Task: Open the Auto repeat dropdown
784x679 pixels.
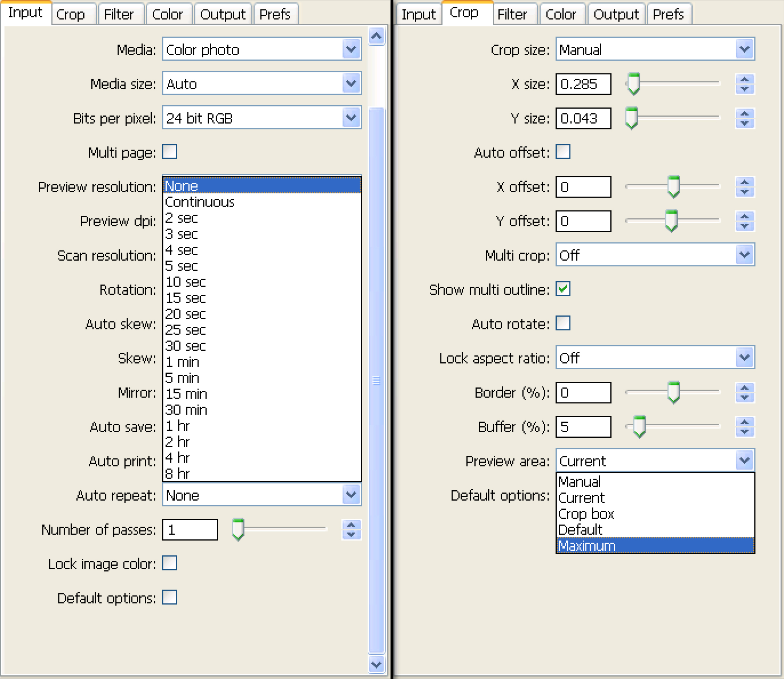Action: tap(351, 494)
